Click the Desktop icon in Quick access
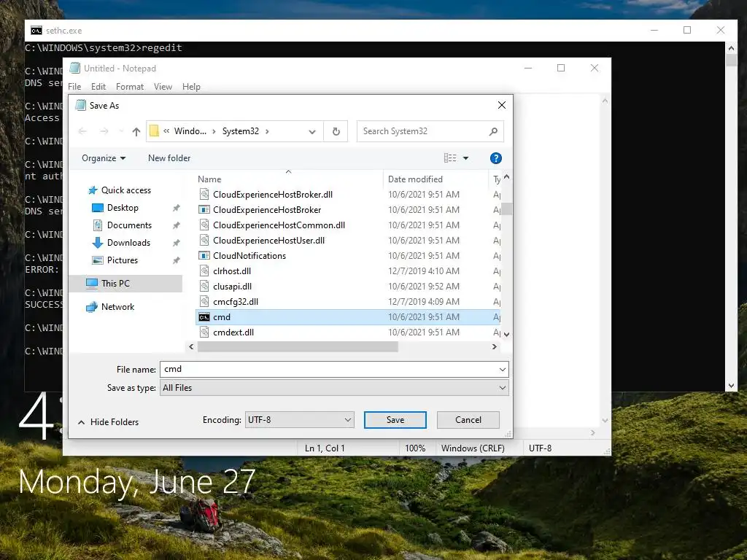The width and height of the screenshot is (747, 560). pyautogui.click(x=98, y=208)
